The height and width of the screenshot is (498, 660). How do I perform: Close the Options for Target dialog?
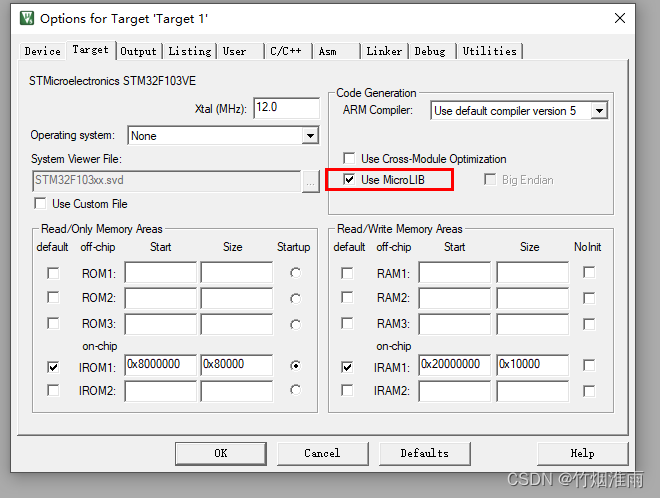620,18
